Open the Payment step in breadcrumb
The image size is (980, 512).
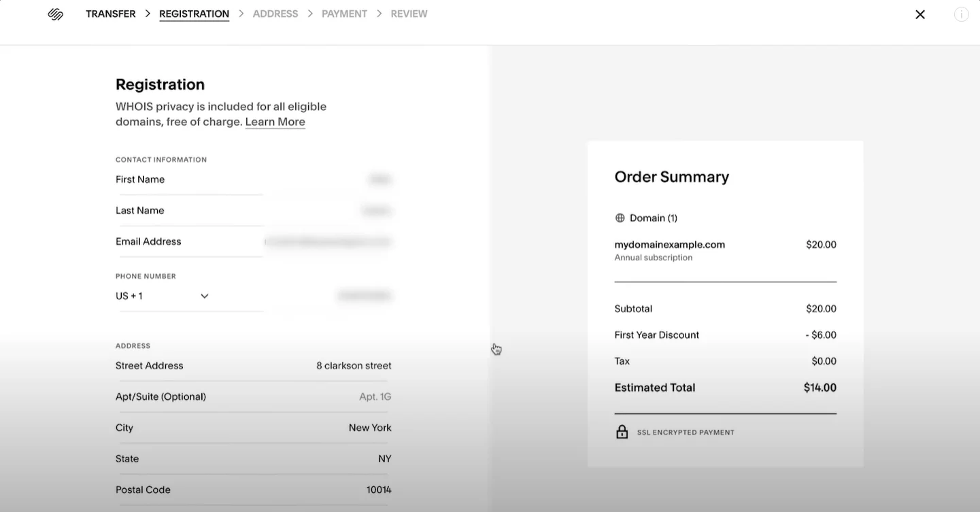(x=344, y=14)
